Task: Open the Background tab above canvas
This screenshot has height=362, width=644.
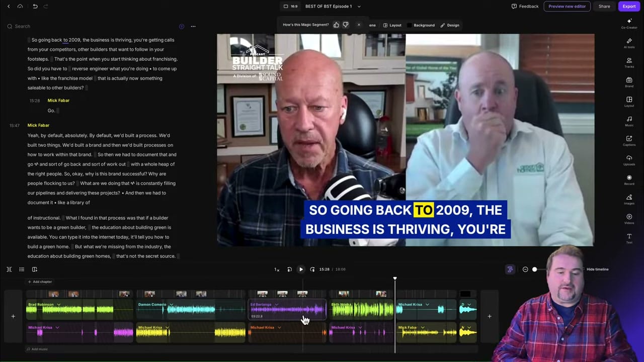Action: coord(421,25)
